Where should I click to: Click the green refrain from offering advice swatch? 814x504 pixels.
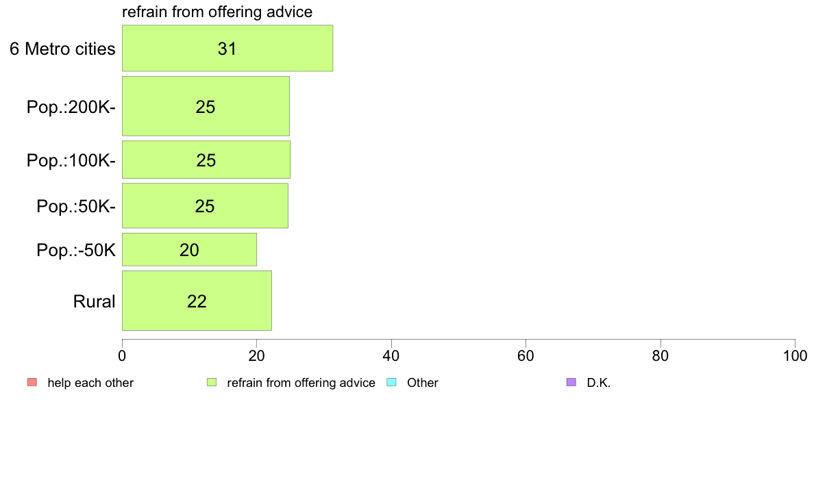212,383
